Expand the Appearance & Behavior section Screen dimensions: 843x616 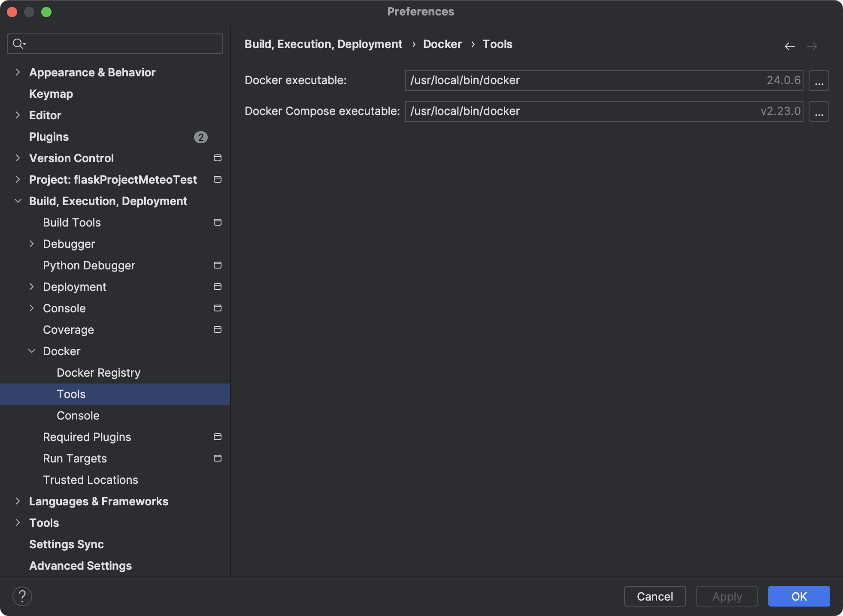18,72
